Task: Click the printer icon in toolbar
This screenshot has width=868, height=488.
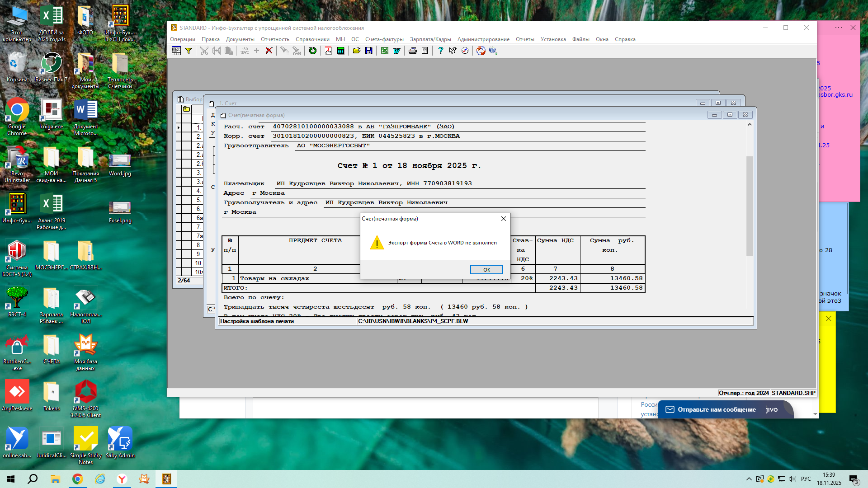Action: (x=412, y=51)
